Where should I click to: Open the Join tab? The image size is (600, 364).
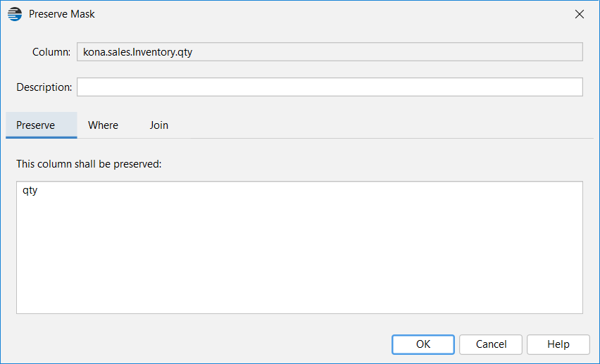pos(158,125)
